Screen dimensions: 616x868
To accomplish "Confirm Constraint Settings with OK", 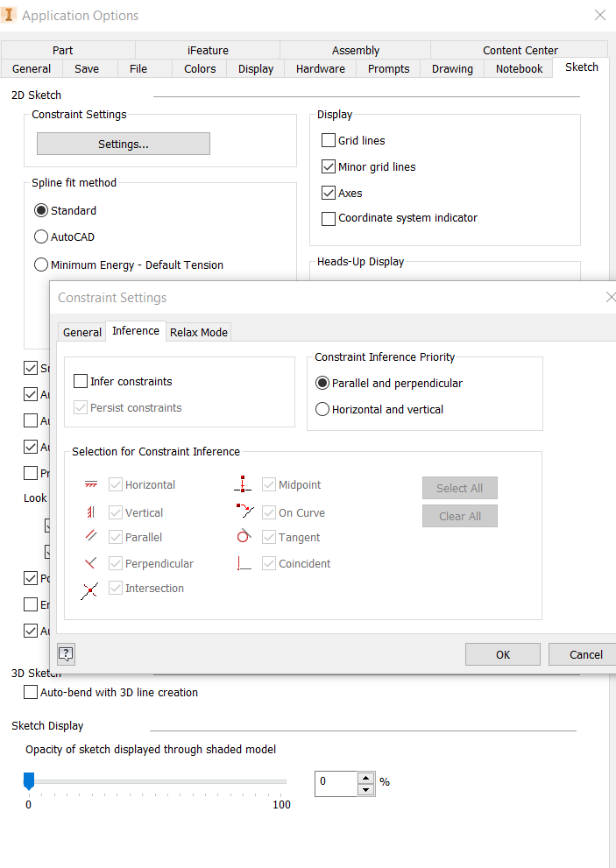I will pos(502,653).
